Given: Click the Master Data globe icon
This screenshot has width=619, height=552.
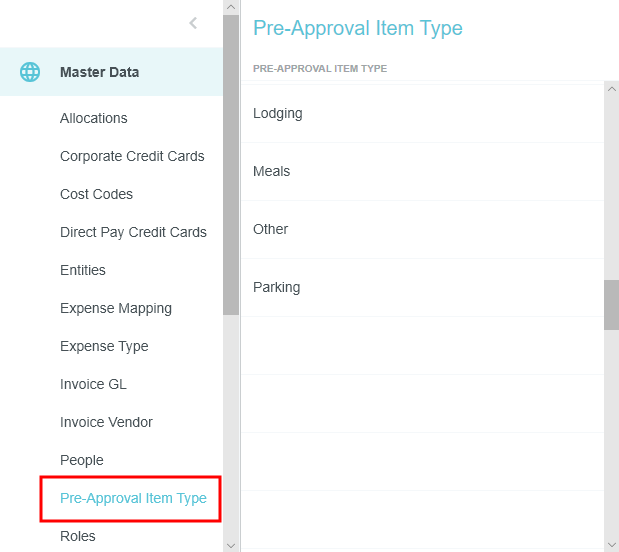Looking at the screenshot, I should pos(31,72).
